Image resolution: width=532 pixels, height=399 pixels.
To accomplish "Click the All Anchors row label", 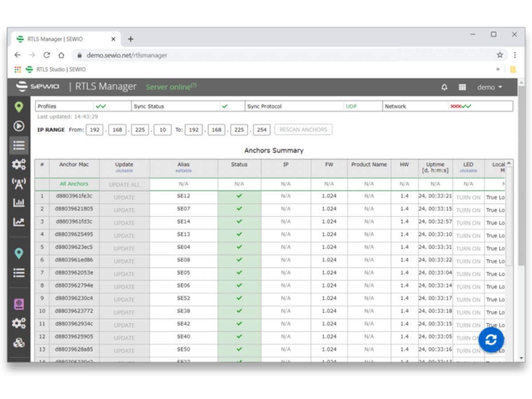I will coord(74,184).
